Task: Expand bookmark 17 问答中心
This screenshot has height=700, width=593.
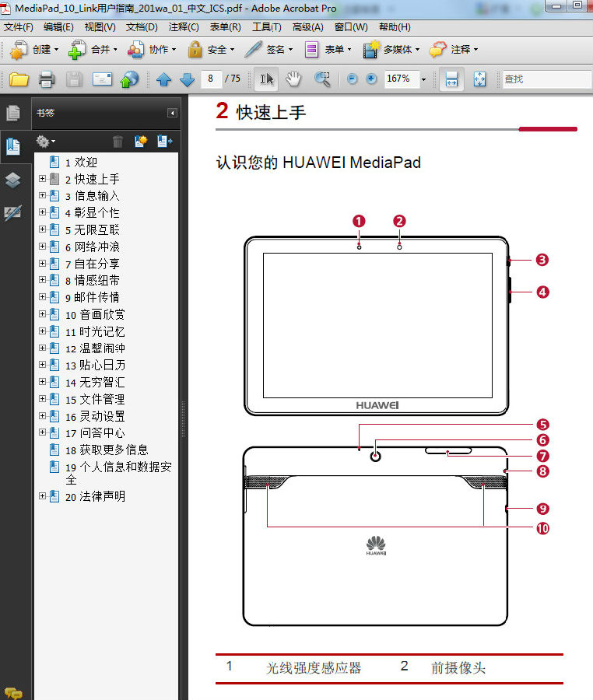Action: [42, 432]
